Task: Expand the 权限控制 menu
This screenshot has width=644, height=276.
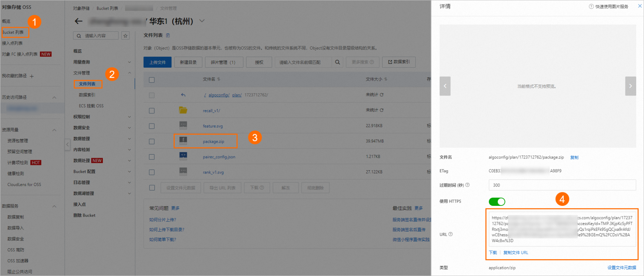Action: point(130,117)
